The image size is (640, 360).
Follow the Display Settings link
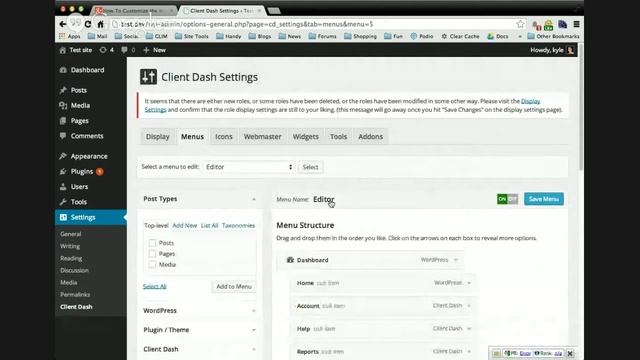point(530,101)
